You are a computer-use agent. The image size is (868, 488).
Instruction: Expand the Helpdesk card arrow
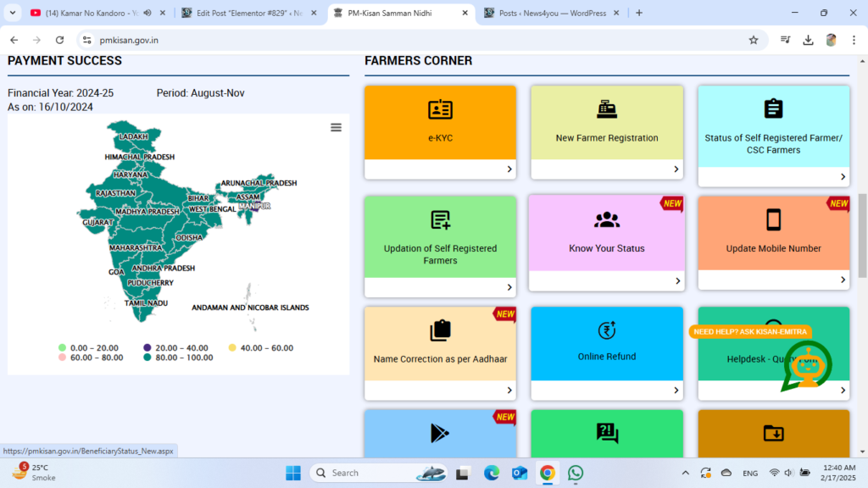coord(843,391)
